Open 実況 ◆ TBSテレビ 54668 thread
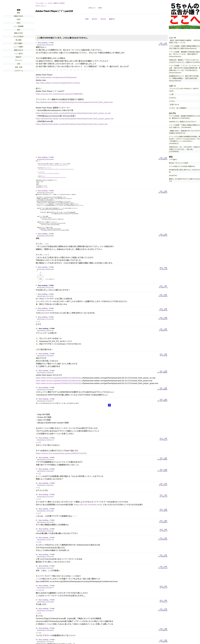Viewport: 200px width, 644px height. click(x=179, y=163)
